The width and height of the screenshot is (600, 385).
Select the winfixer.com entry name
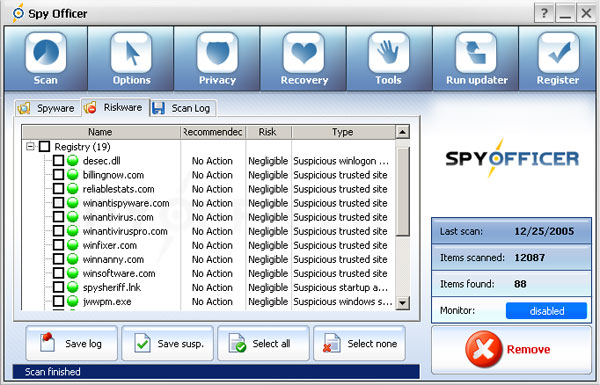tap(110, 245)
